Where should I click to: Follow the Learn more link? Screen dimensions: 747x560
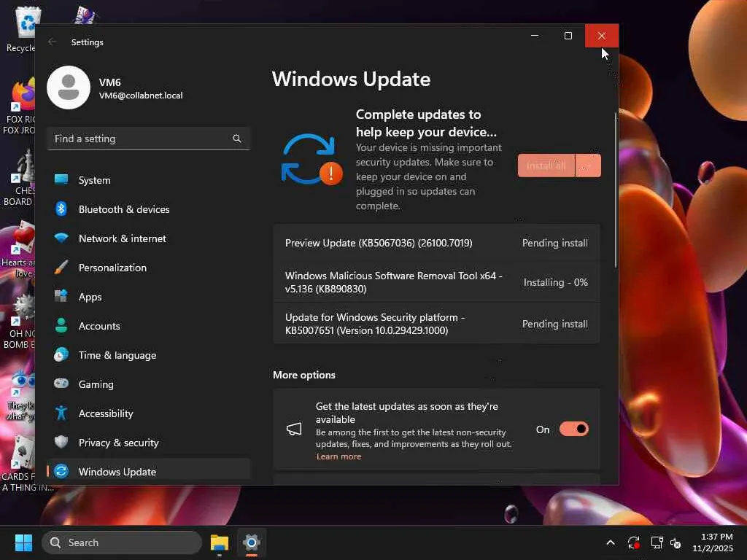[338, 456]
